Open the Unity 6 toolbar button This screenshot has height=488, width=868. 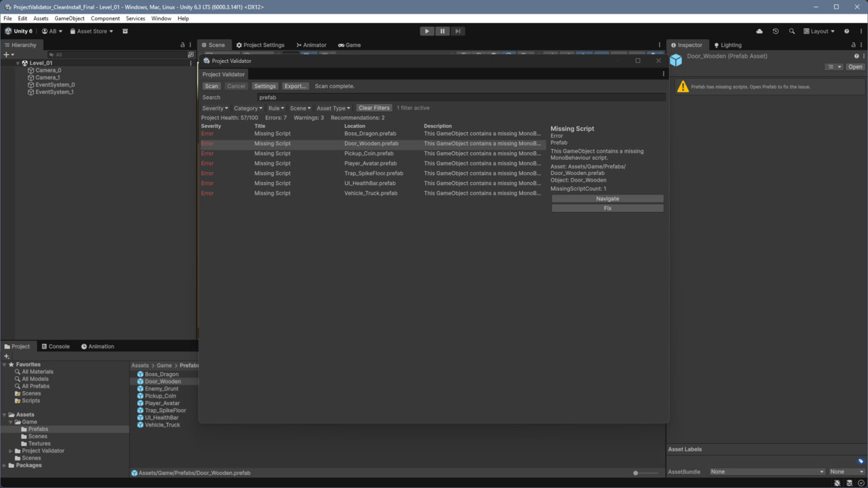18,31
